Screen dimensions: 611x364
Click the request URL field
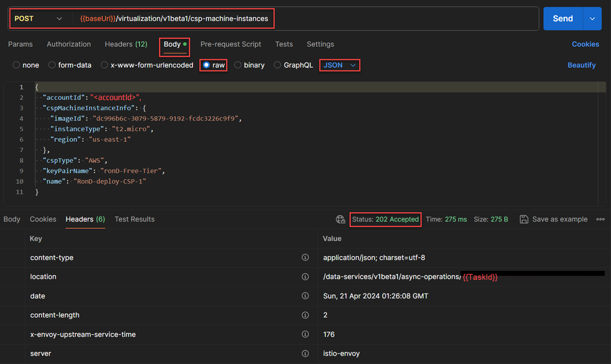(306, 19)
